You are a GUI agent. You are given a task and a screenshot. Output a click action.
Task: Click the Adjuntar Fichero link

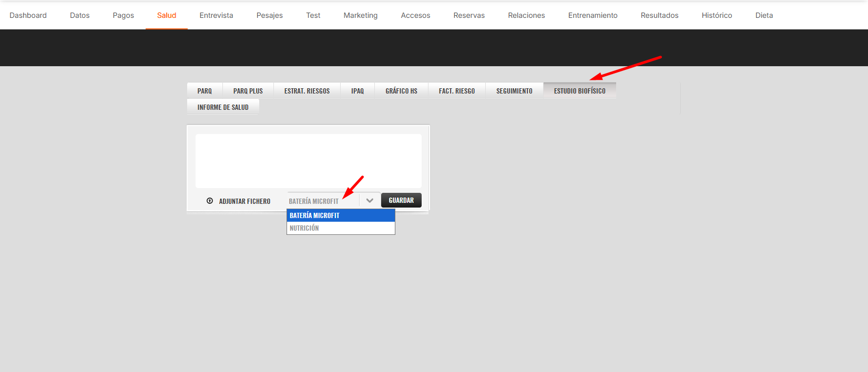[x=244, y=201]
